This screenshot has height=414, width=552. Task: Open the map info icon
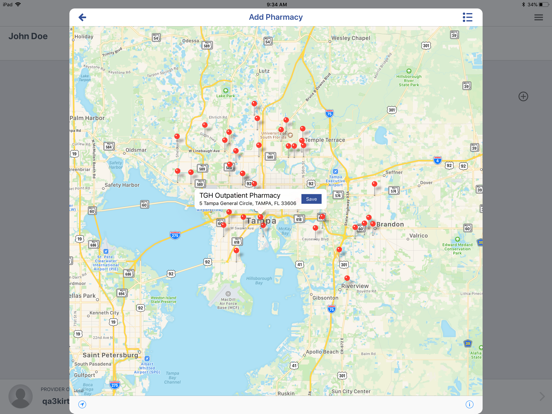[469, 404]
